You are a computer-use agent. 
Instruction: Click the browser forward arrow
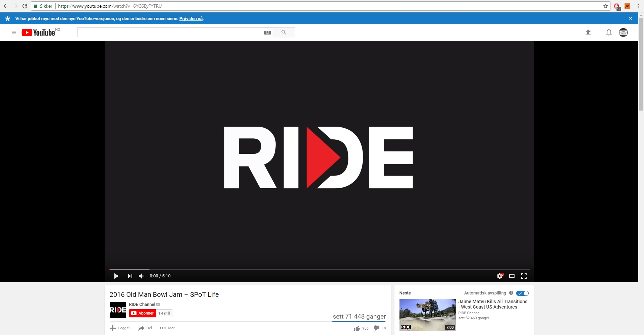[x=15, y=6]
